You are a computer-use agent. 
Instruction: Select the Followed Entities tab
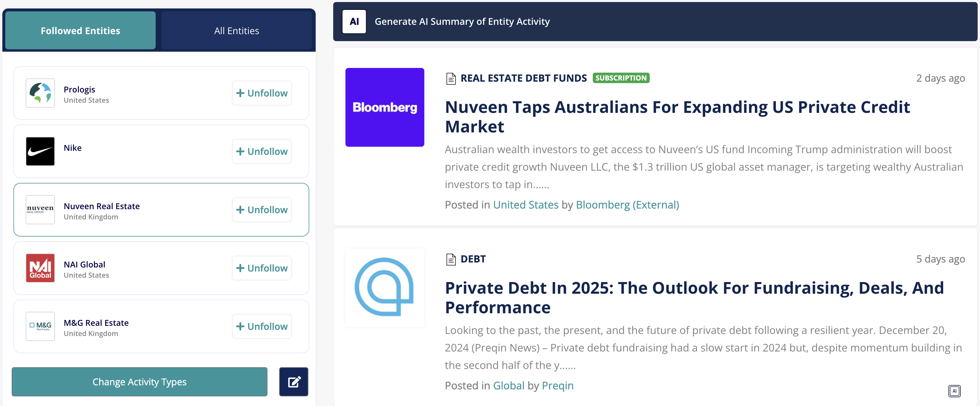point(80,31)
